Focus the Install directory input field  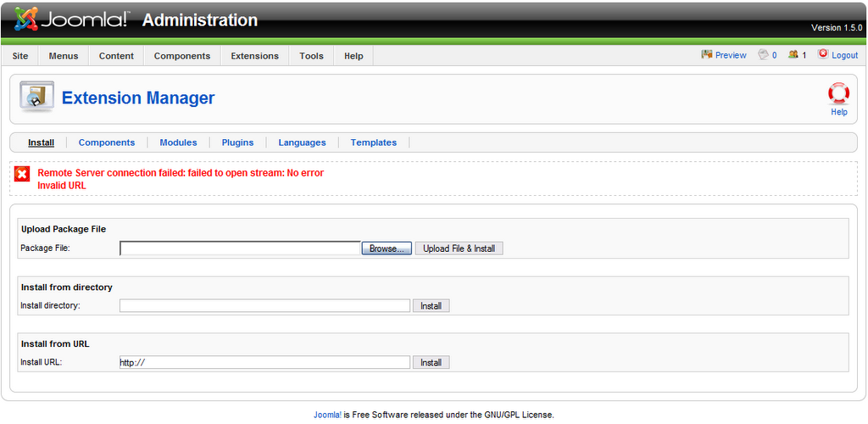pyautogui.click(x=264, y=305)
